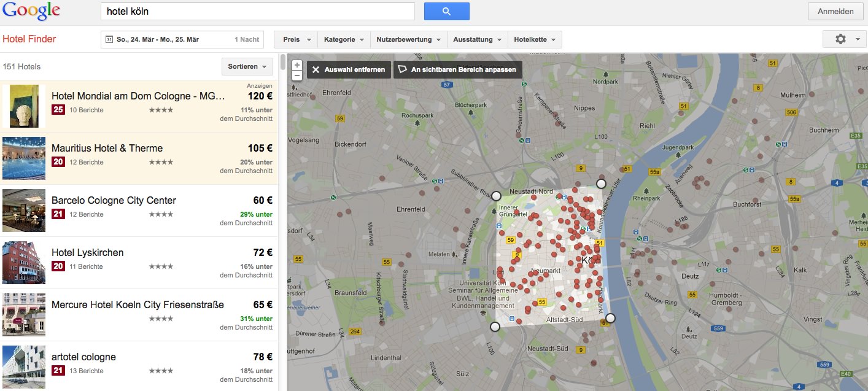Click the 60 € price of Barcelo Cologne
Image resolution: width=868 pixels, height=391 pixels.
(x=263, y=200)
